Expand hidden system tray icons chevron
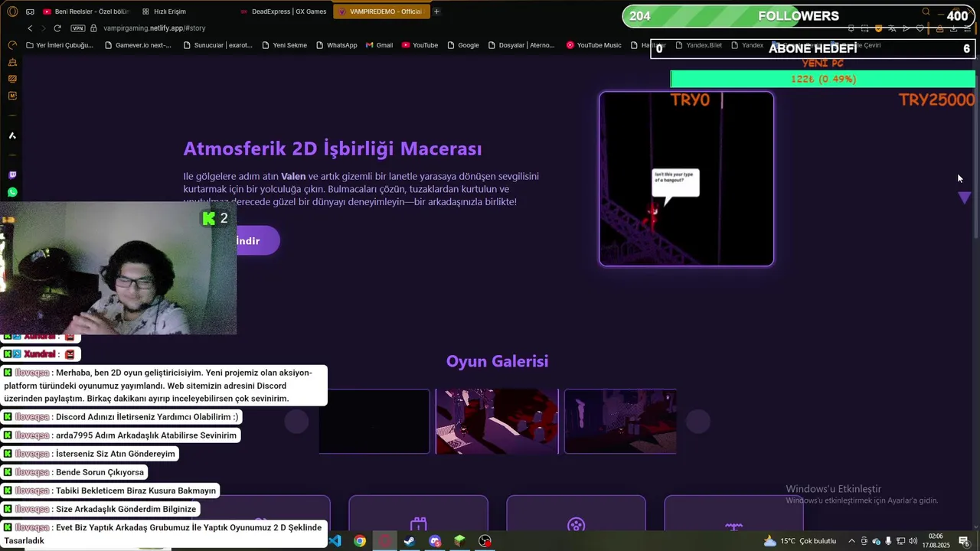 851,541
